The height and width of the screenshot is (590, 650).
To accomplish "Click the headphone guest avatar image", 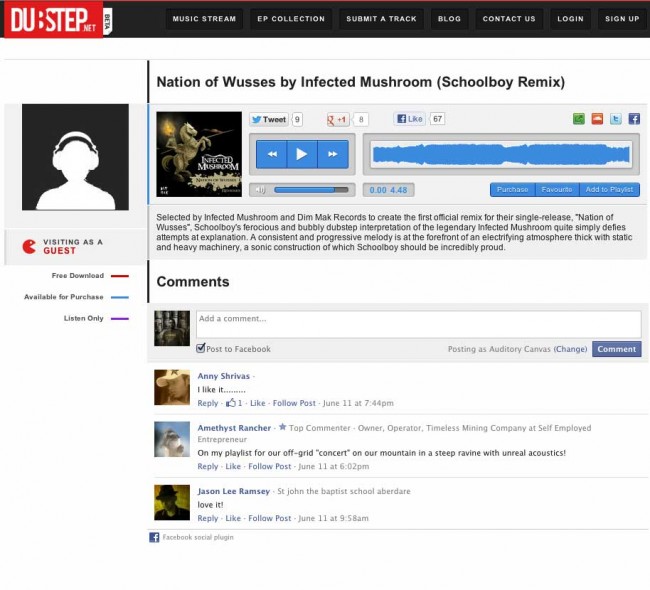I will (75, 157).
